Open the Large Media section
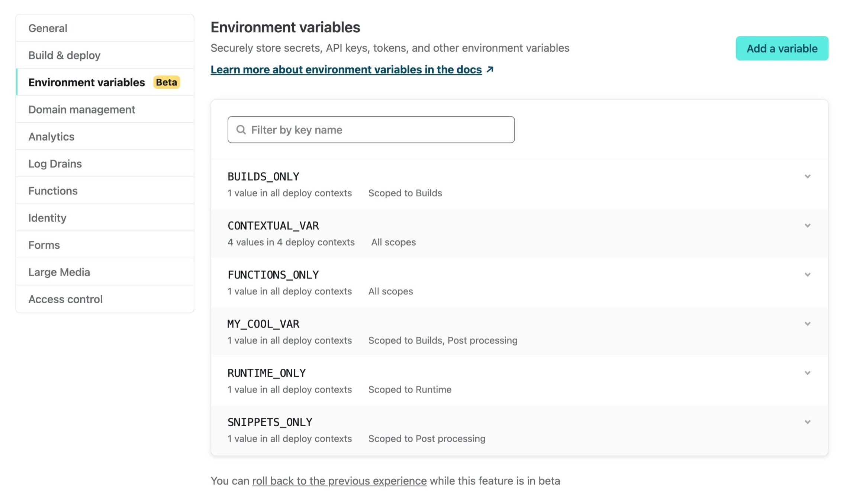This screenshot has height=504, width=846. pyautogui.click(x=59, y=272)
